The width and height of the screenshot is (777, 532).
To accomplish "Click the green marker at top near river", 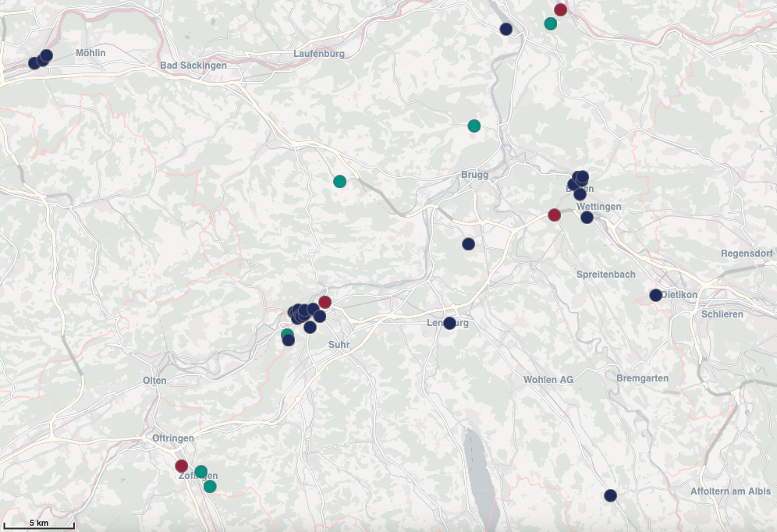I will pos(551,23).
